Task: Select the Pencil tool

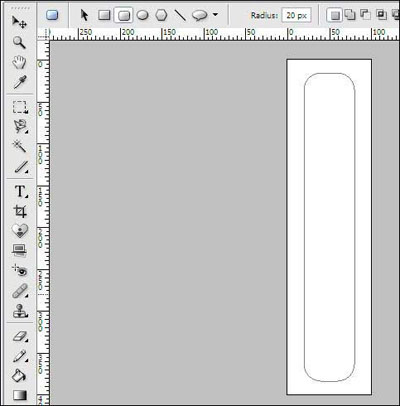Action: (20, 356)
